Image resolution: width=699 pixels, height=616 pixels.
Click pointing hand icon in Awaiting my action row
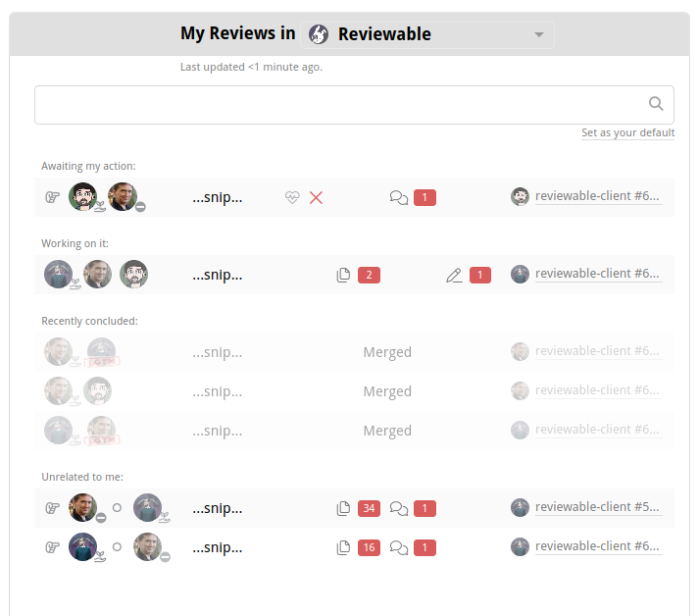pos(52,197)
